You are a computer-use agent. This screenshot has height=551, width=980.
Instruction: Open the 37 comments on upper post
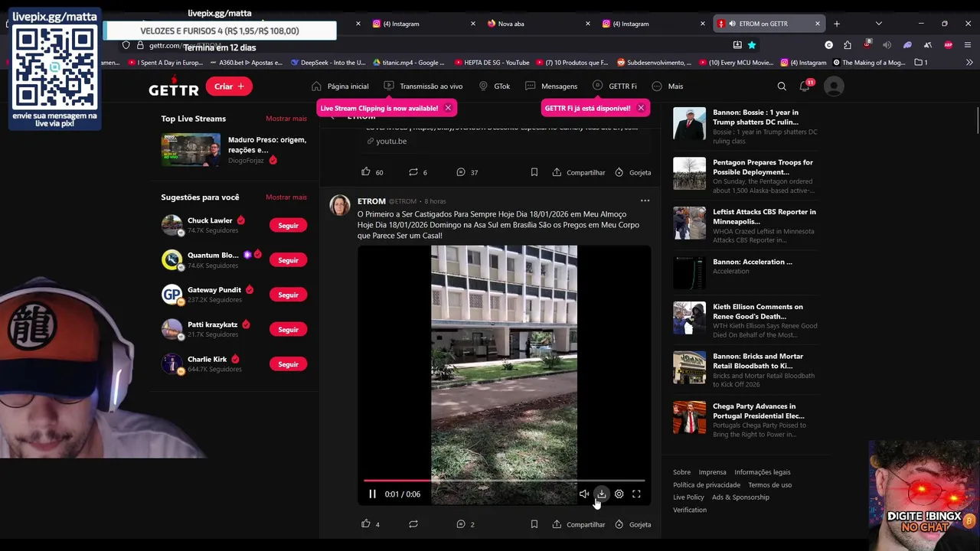[x=461, y=172]
